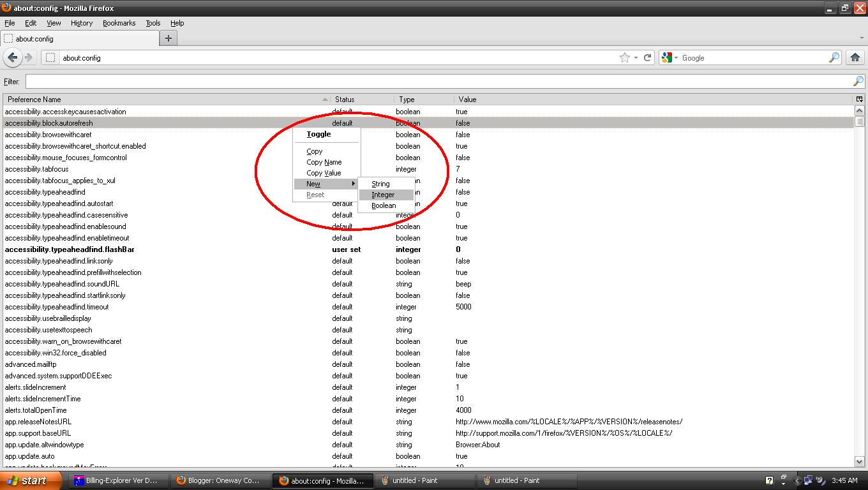
Task: Open the Help menu
Action: pos(177,23)
